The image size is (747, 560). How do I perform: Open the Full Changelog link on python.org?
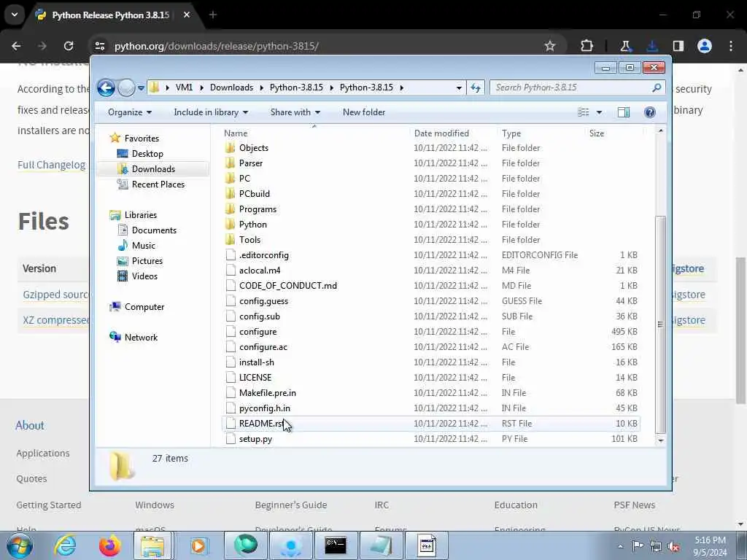click(x=52, y=166)
